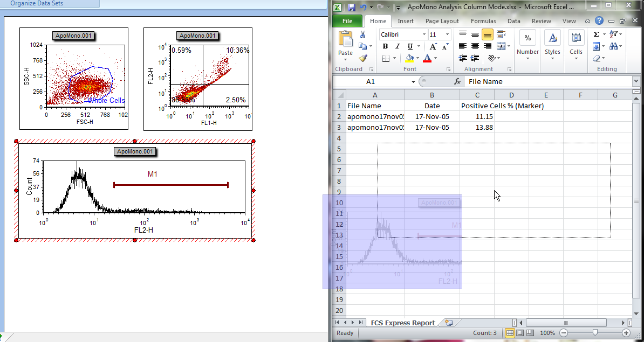This screenshot has width=644, height=342.
Task: Switch to the Page Layout ribbon tab
Action: coord(442,21)
